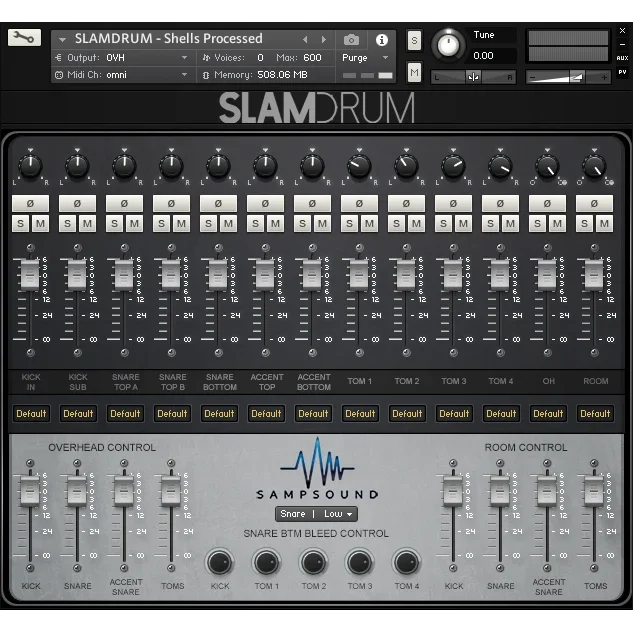Open the Output OVH dropdown

click(x=122, y=58)
